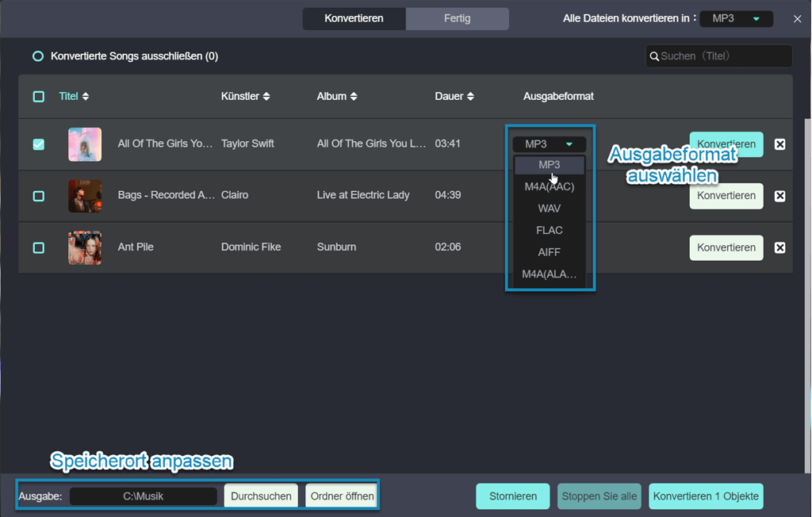Remove the Taylor Swift song with X icon

click(x=779, y=144)
